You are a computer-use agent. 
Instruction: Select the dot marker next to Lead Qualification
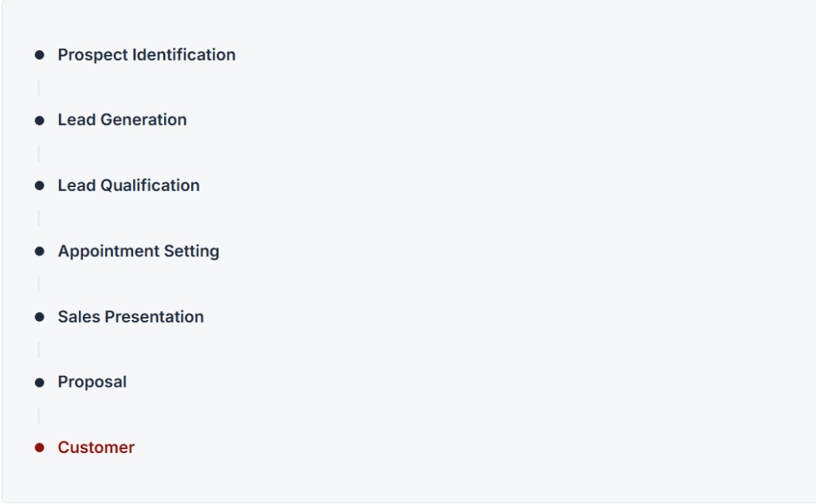pos(40,186)
